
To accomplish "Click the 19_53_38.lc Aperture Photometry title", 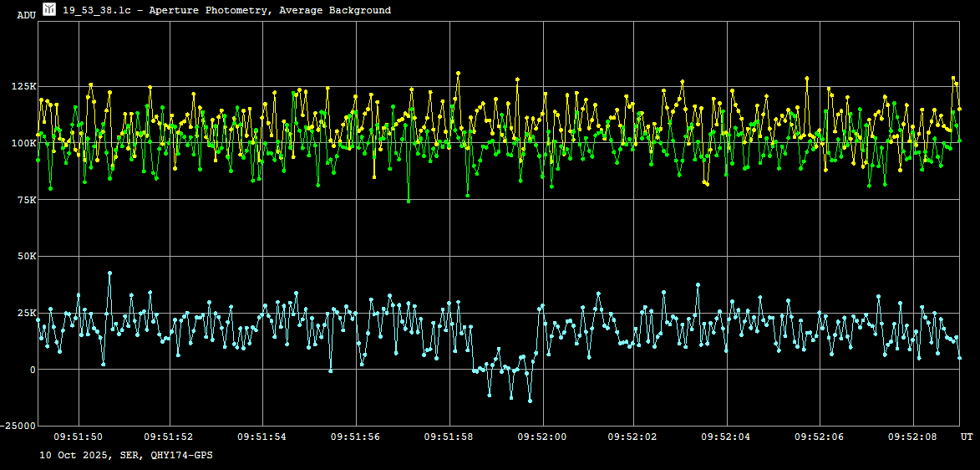I will [226, 10].
